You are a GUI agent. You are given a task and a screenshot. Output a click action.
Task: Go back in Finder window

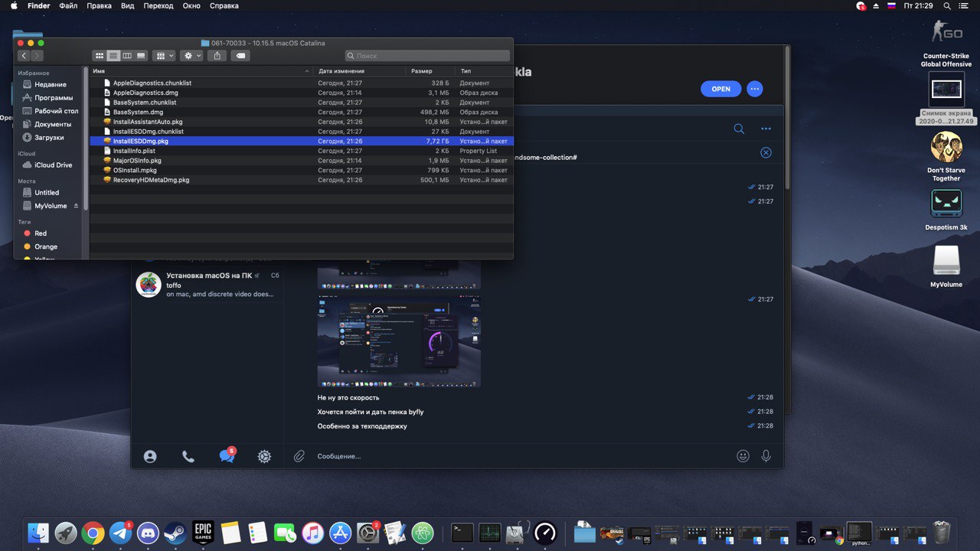tap(24, 56)
